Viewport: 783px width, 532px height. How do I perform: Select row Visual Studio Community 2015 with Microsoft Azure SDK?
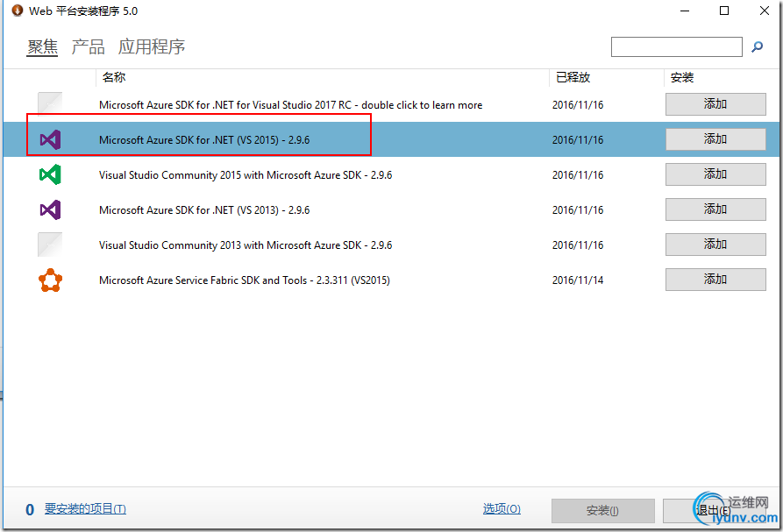pos(391,174)
